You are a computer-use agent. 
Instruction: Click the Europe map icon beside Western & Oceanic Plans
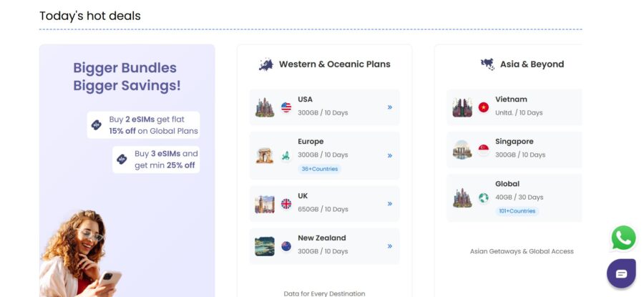(x=266, y=64)
